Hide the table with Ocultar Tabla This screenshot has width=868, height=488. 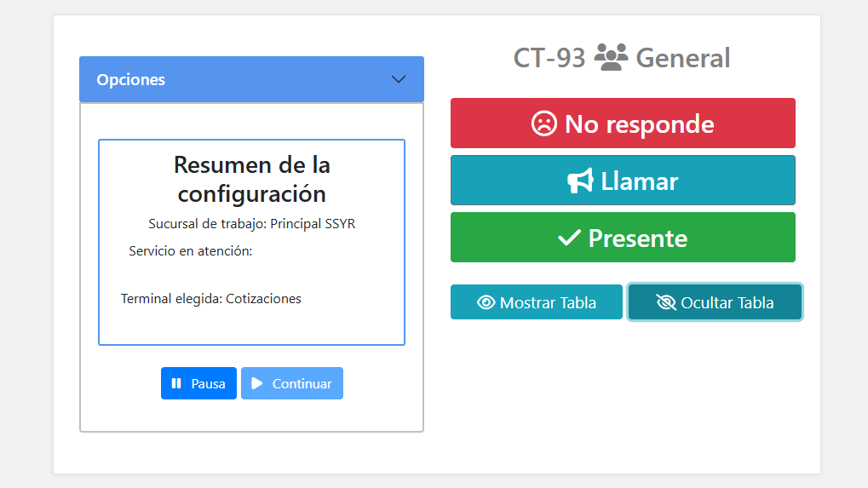(715, 302)
